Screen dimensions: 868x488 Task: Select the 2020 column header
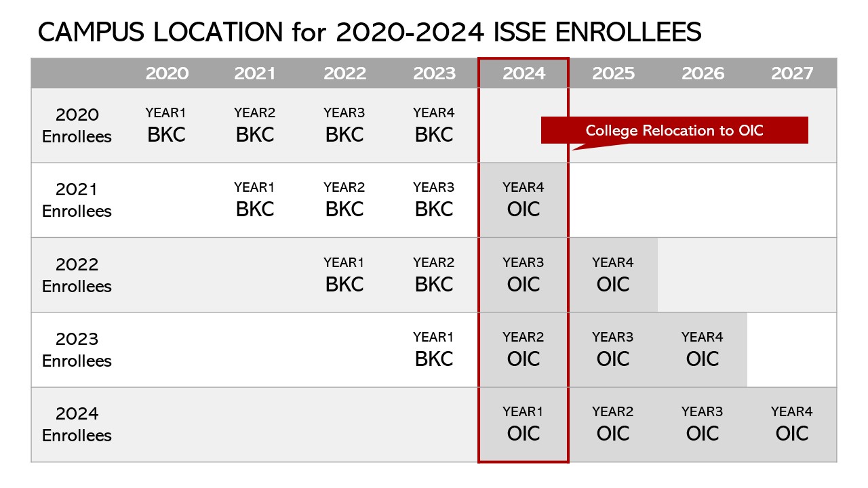[x=167, y=73]
